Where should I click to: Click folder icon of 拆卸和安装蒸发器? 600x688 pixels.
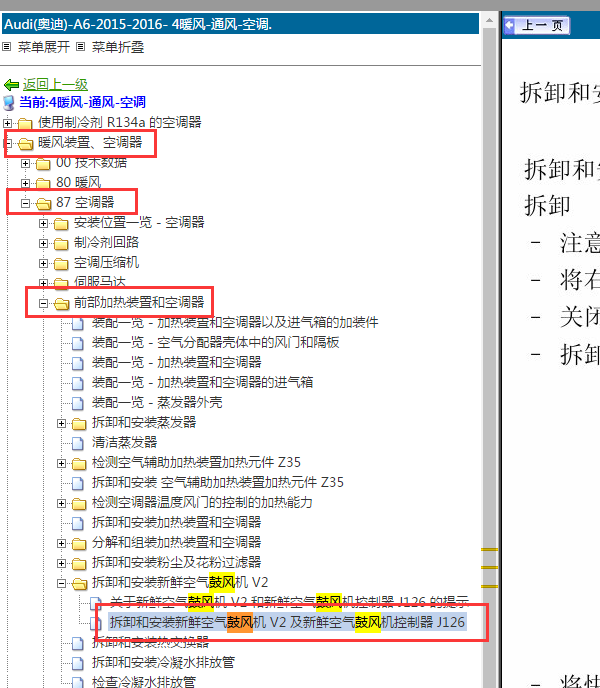79,423
